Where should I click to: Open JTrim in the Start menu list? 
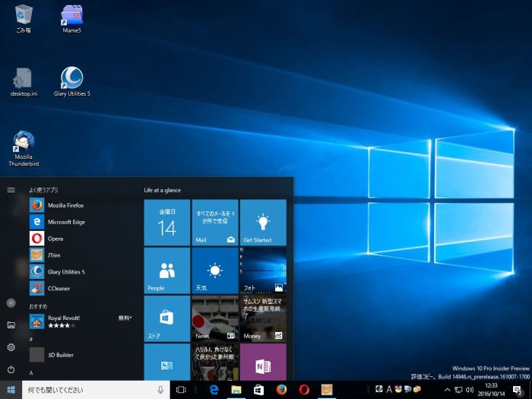(54, 255)
